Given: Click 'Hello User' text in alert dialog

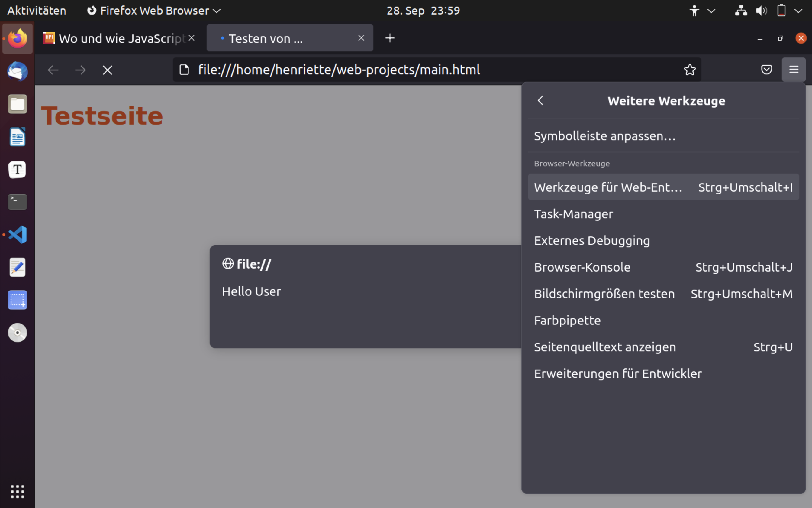Looking at the screenshot, I should point(251,291).
